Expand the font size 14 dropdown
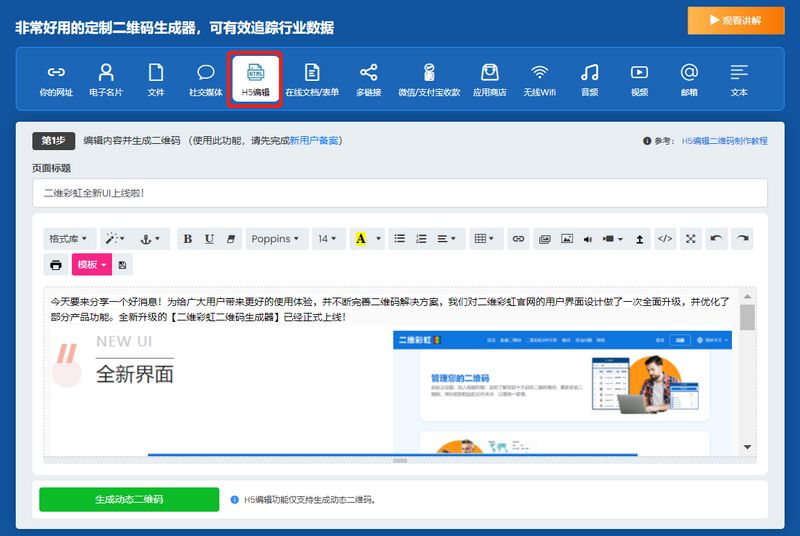This screenshot has width=800, height=536. [328, 239]
